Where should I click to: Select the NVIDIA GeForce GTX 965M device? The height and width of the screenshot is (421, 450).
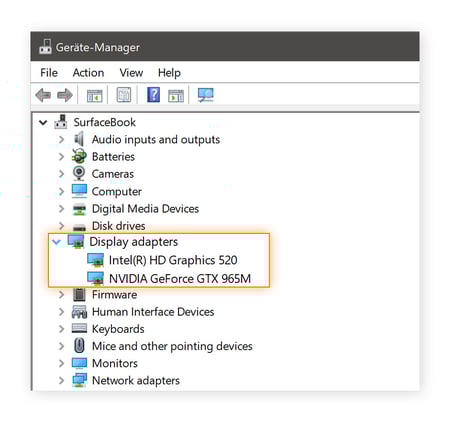click(180, 278)
